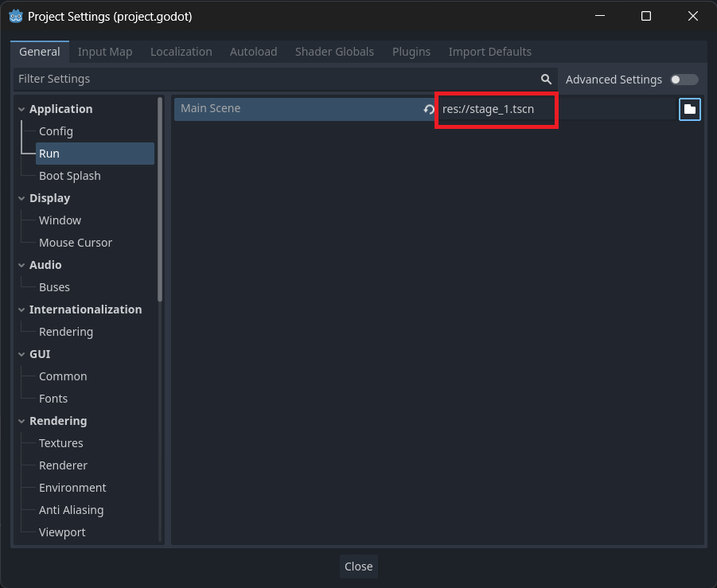Collapse the Application category arrow

(21, 109)
